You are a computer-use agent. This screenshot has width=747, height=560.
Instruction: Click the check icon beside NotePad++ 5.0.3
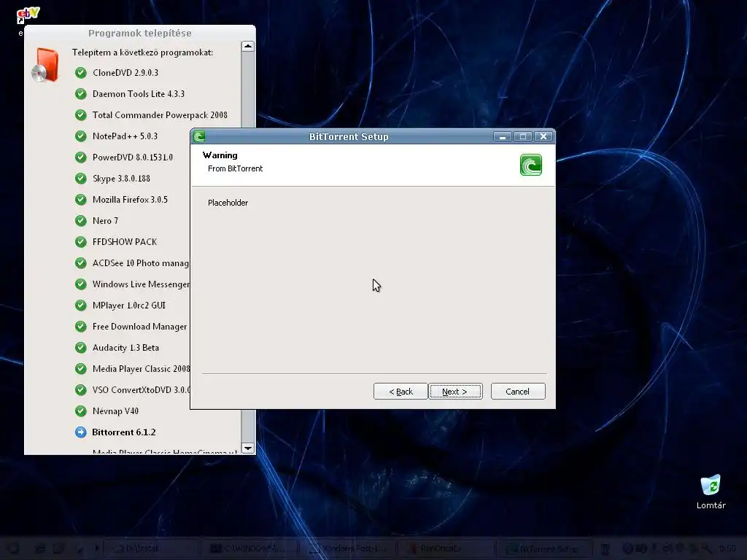[x=81, y=136]
